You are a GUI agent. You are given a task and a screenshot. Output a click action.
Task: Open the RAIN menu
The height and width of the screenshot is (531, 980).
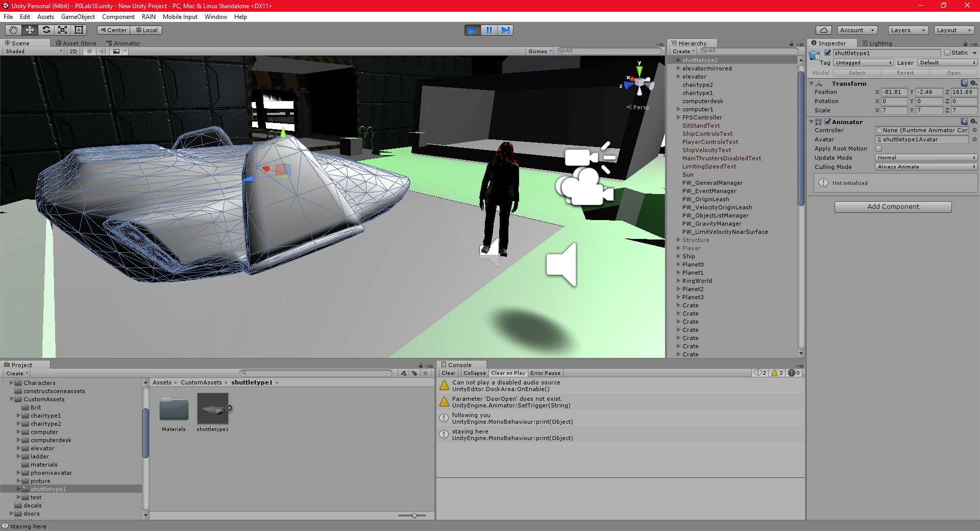(x=149, y=17)
